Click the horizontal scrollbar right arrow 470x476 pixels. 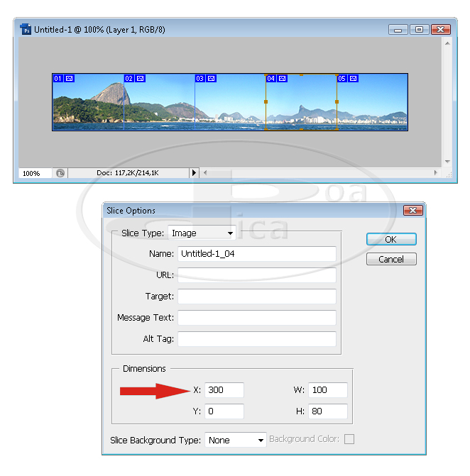[x=436, y=173]
